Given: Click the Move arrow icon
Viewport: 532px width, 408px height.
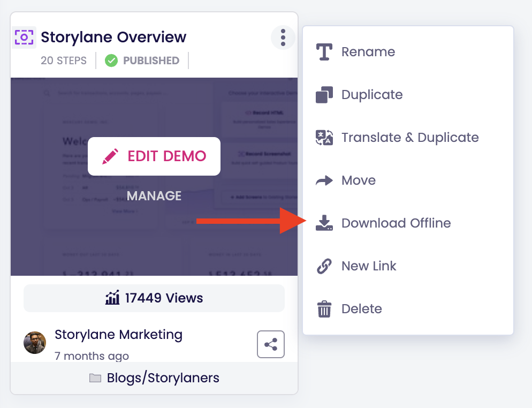Looking at the screenshot, I should [324, 180].
